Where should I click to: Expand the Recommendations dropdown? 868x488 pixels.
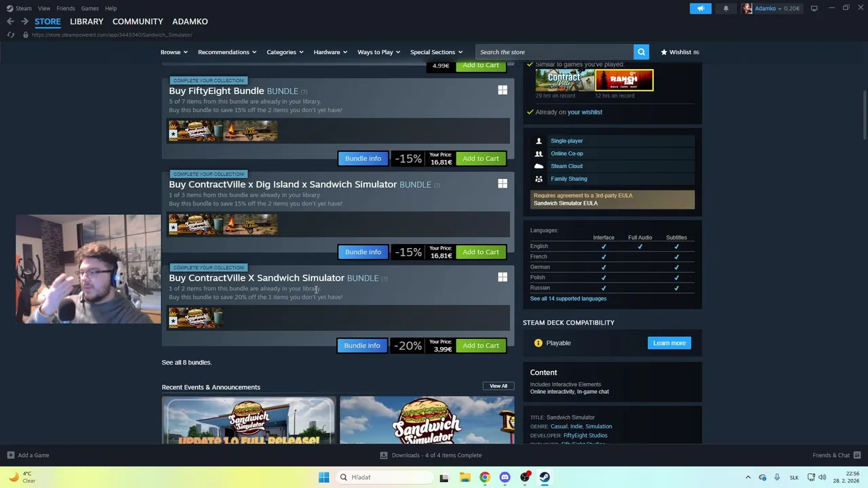227,52
